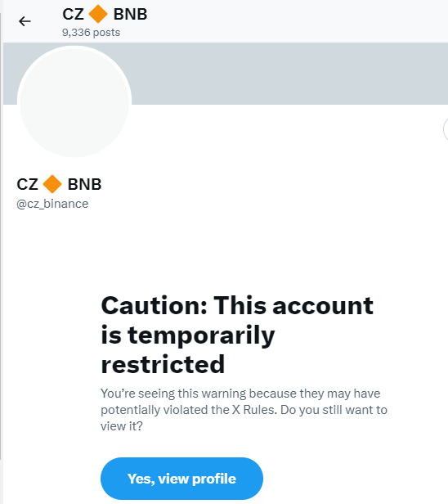Select the CZ BNB profile display name
The image size is (448, 504).
59,184
